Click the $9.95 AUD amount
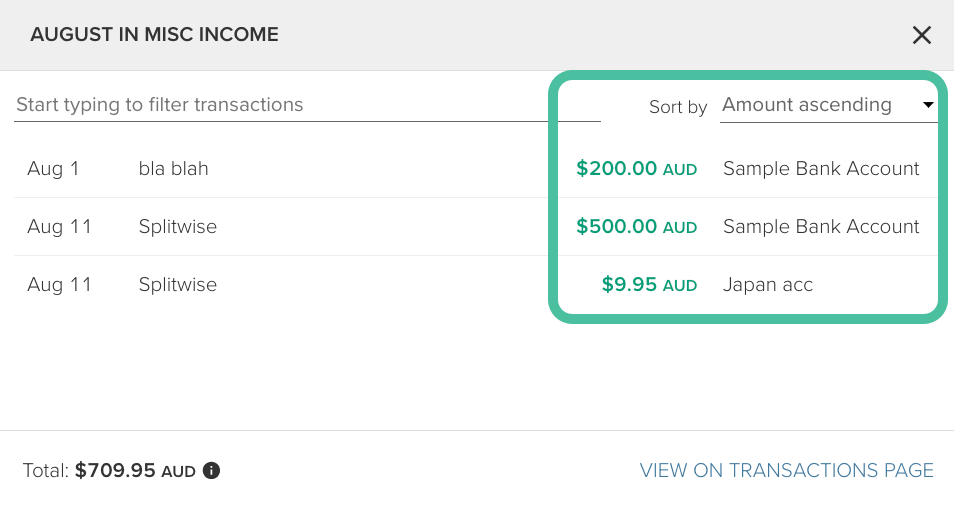Image resolution: width=954 pixels, height=508 pixels. pyautogui.click(x=649, y=285)
